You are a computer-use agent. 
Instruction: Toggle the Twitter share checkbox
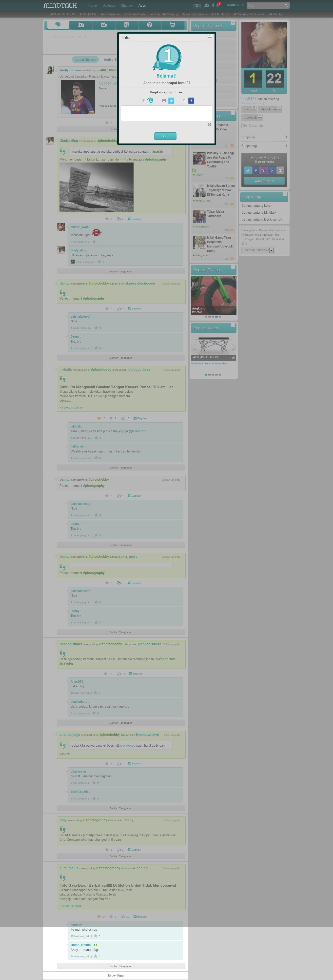pos(164,101)
